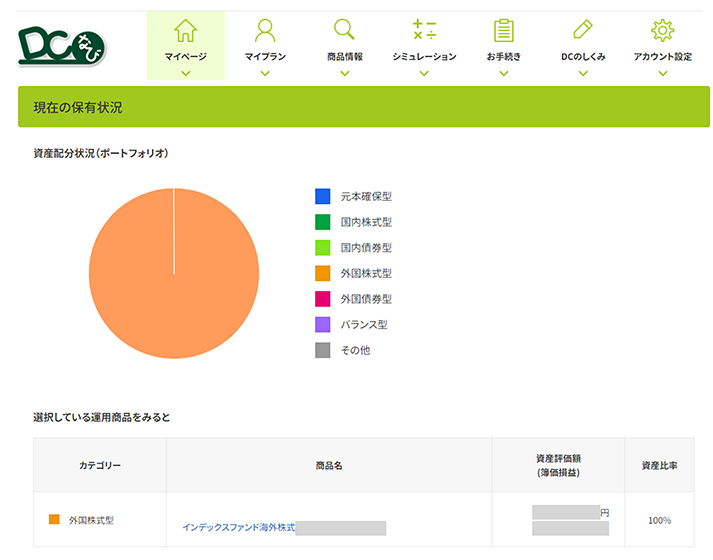Click the 現在の保有状況 heading banner
Viewport: 713px width, 560px height.
point(364,107)
